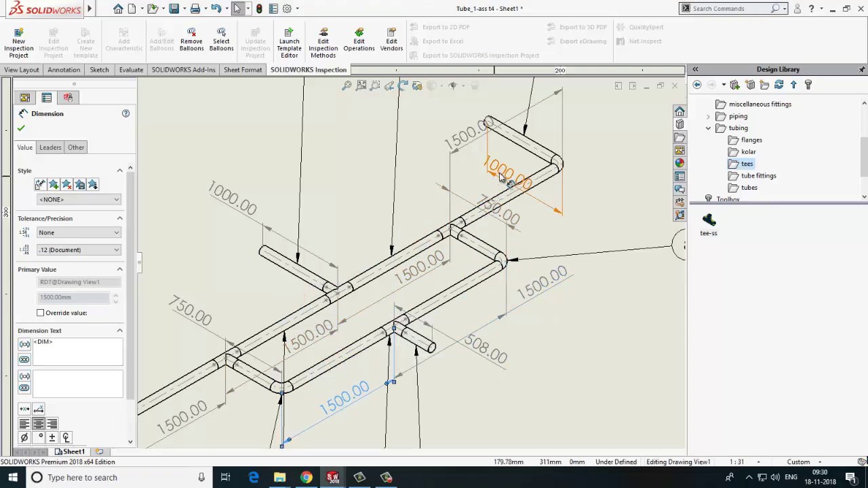The height and width of the screenshot is (488, 868).
Task: Click in the Search Commands box
Action: 730,9
